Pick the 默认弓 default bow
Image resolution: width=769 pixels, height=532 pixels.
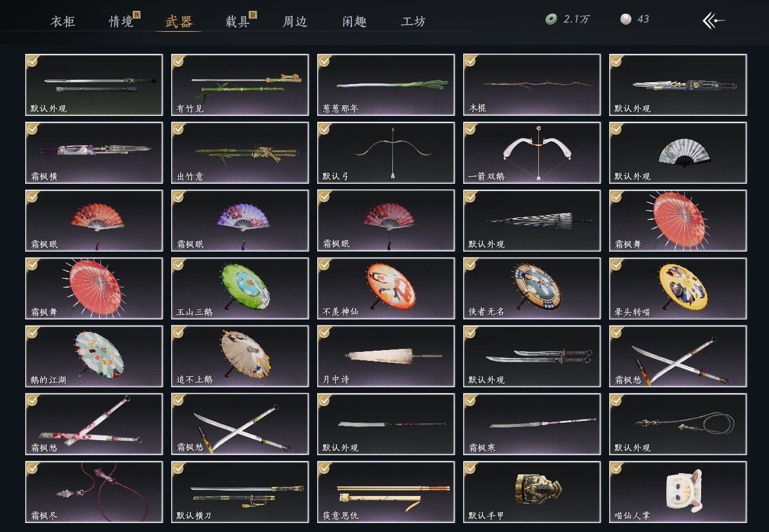coord(386,153)
